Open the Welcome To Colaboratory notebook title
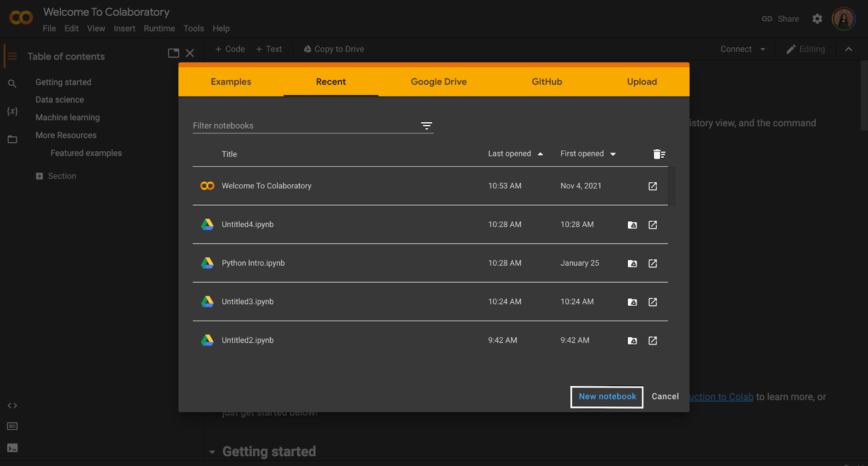 pyautogui.click(x=266, y=186)
